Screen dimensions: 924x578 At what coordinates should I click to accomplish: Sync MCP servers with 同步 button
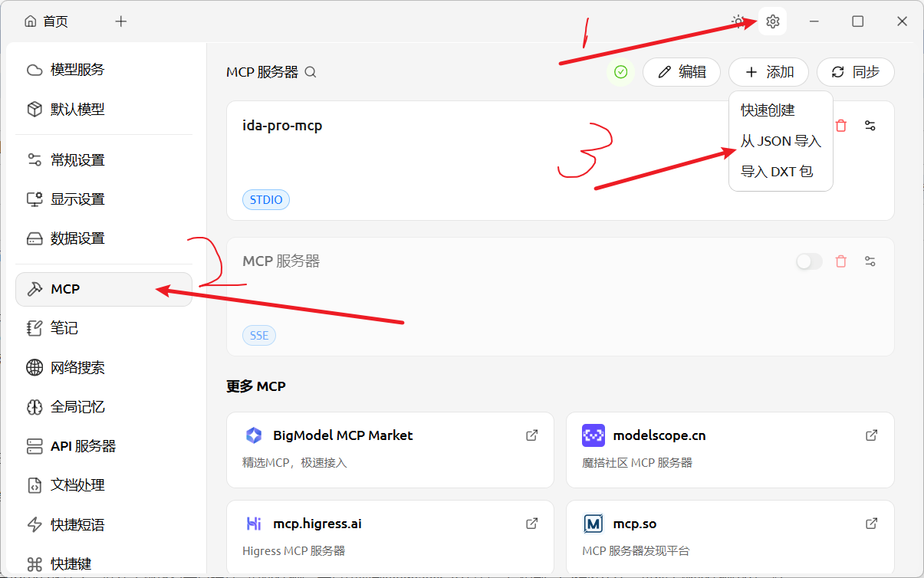[855, 71]
